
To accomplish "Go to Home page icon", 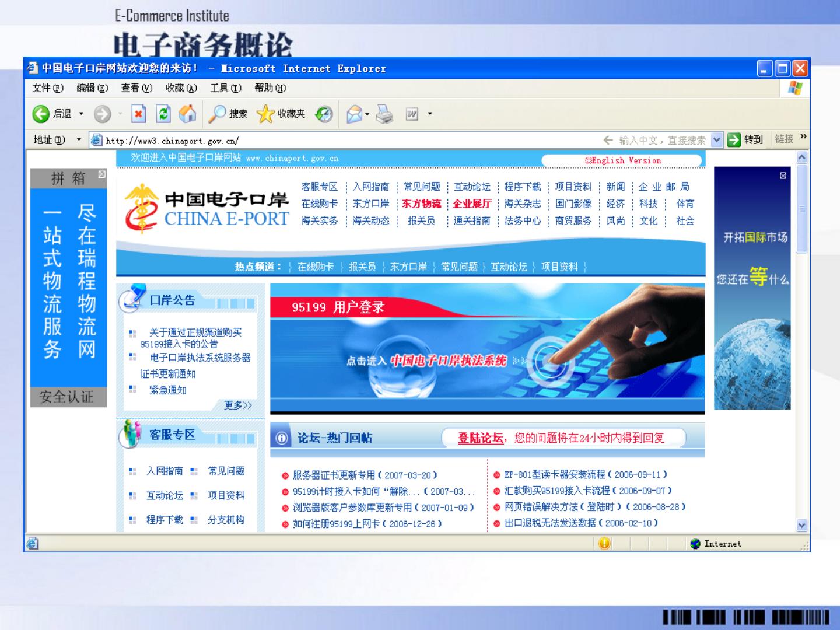I will pyautogui.click(x=187, y=114).
